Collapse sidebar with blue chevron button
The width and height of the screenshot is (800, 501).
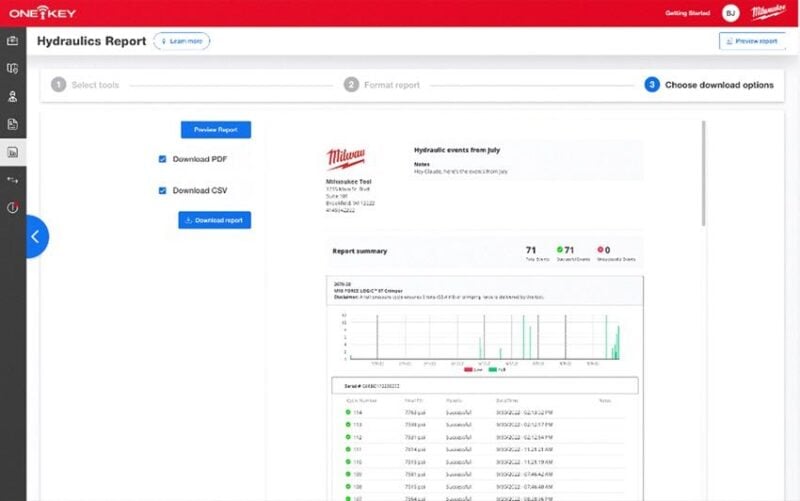35,237
